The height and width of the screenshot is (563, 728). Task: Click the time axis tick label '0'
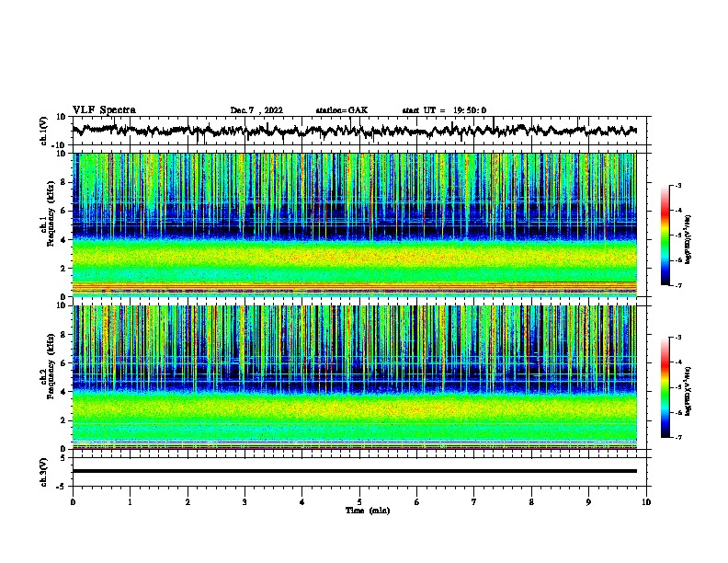[73, 502]
